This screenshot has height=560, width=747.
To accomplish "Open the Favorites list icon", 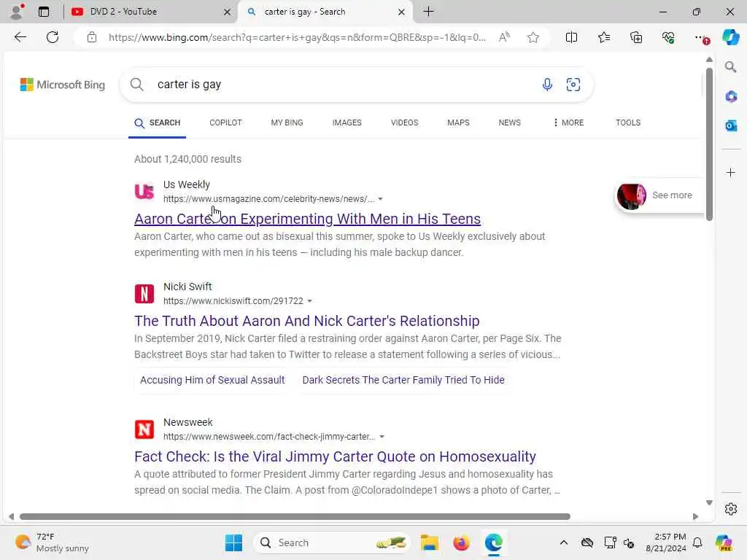I will point(603,37).
